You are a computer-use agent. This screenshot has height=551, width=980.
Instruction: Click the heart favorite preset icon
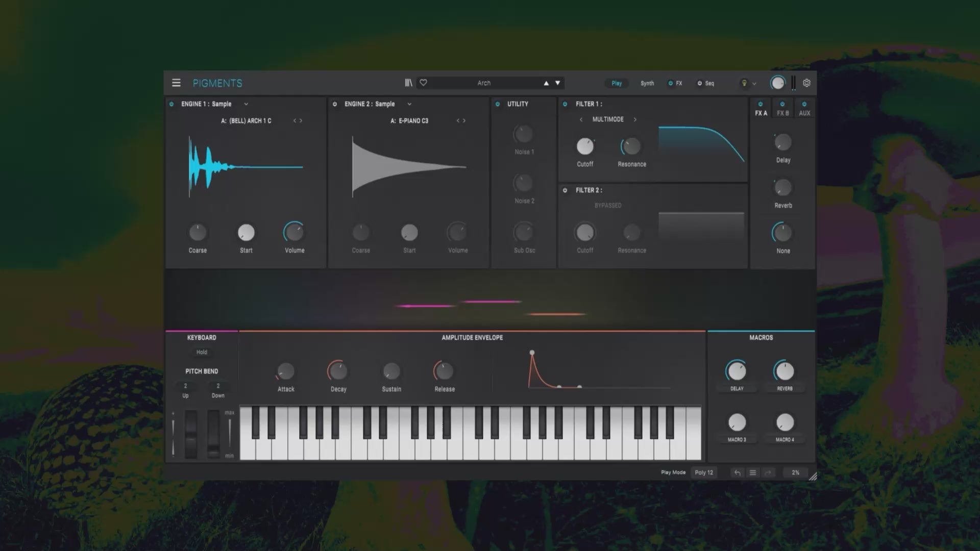[423, 83]
